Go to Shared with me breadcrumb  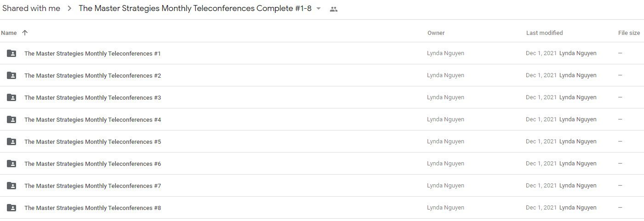(x=31, y=8)
